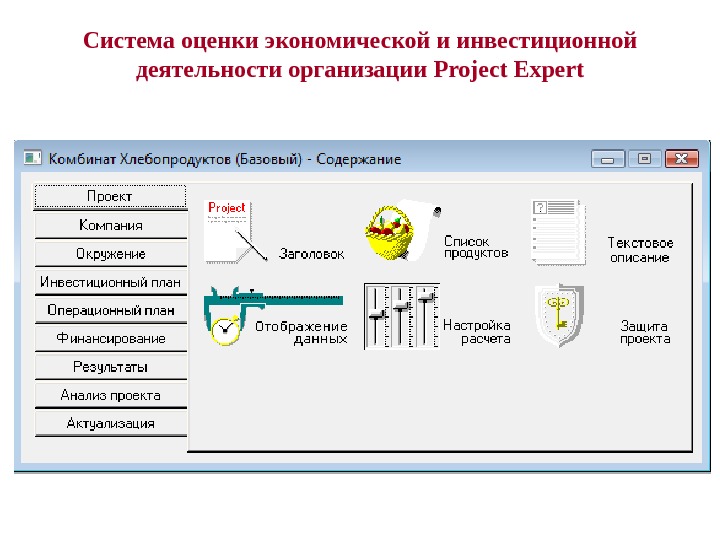Viewport: 720px width, 540px height.
Task: Open the Отображение данных caliper icon
Action: [273, 316]
